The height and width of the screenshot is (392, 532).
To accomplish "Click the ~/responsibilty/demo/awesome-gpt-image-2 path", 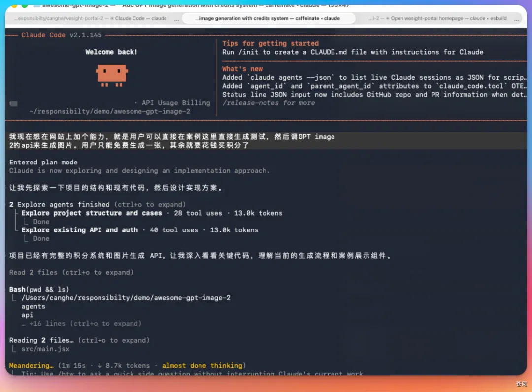I will (109, 111).
